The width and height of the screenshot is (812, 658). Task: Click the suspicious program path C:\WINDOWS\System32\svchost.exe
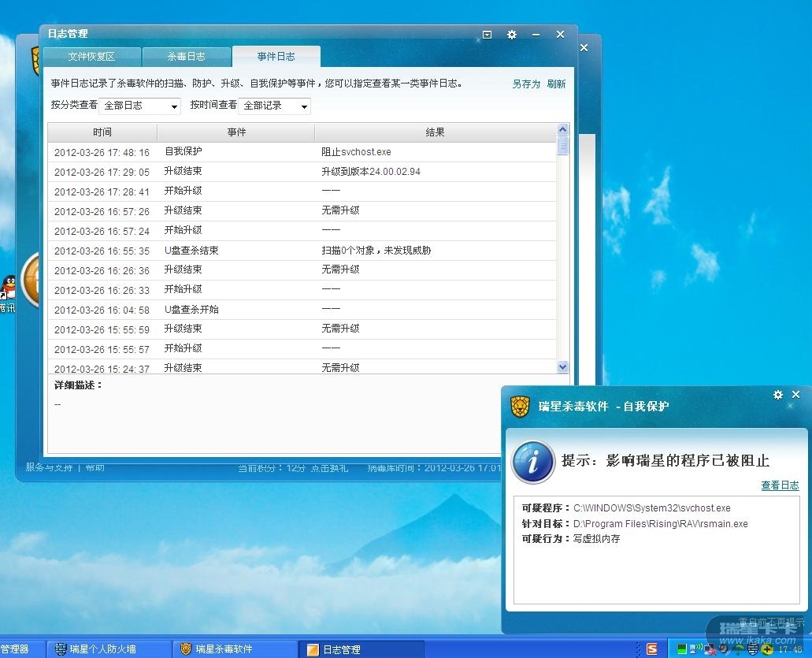(652, 508)
